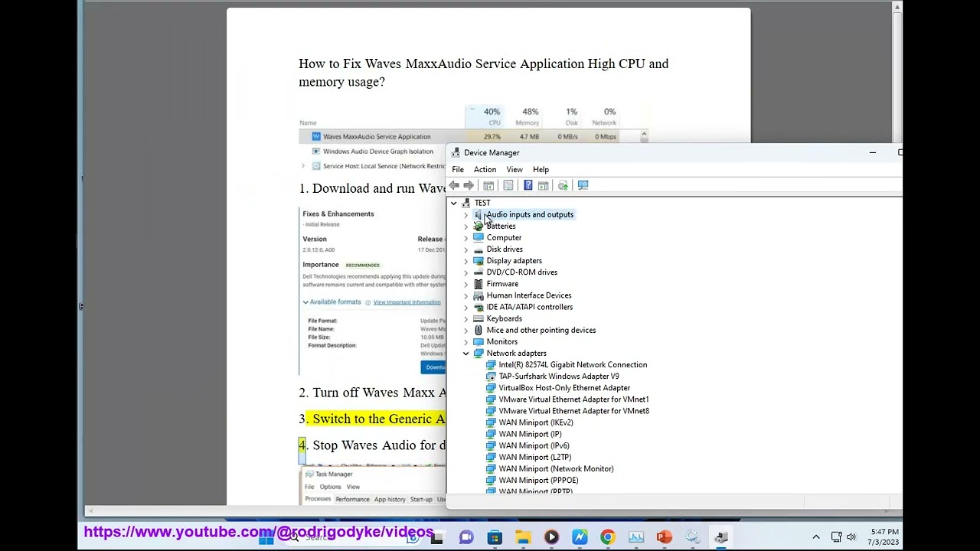Click the Forward arrow in Device Manager toolbar
980x551 pixels.
tap(469, 185)
